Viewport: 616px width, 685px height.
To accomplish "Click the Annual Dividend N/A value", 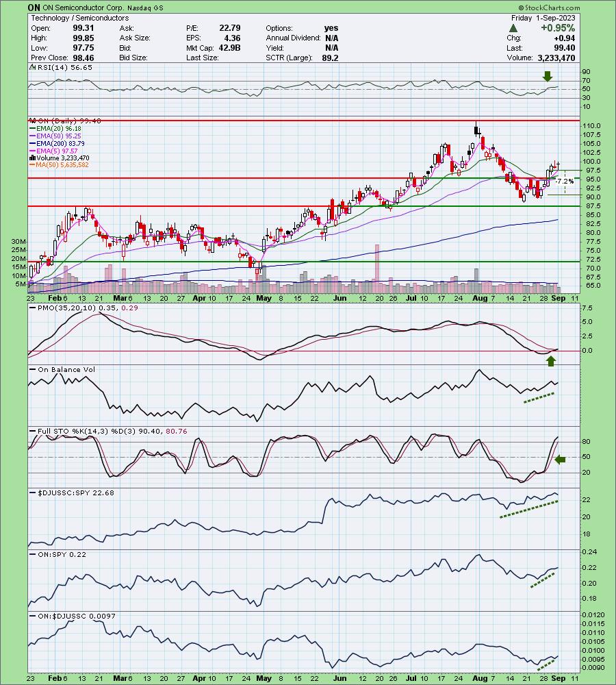I will pyautogui.click(x=331, y=38).
